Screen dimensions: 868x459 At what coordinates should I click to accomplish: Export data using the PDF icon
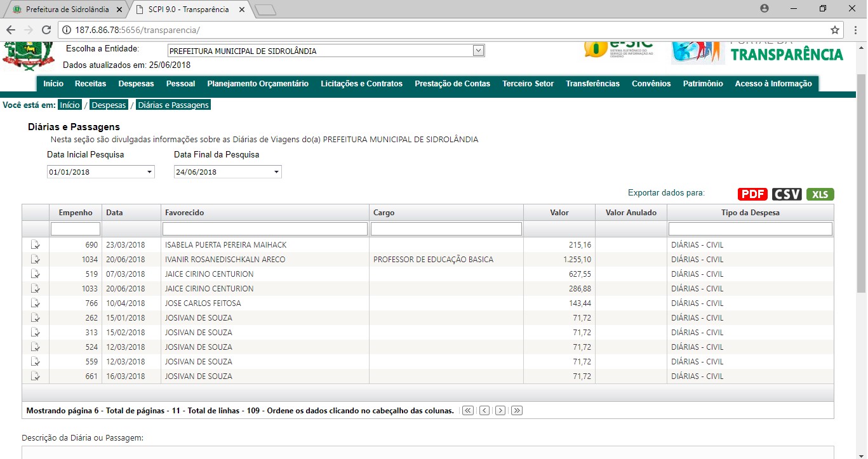[x=753, y=194]
